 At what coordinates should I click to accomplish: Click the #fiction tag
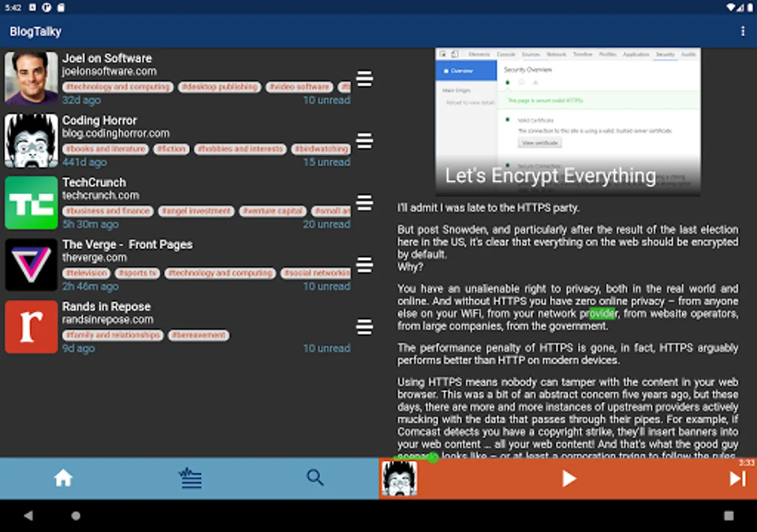coord(172,149)
